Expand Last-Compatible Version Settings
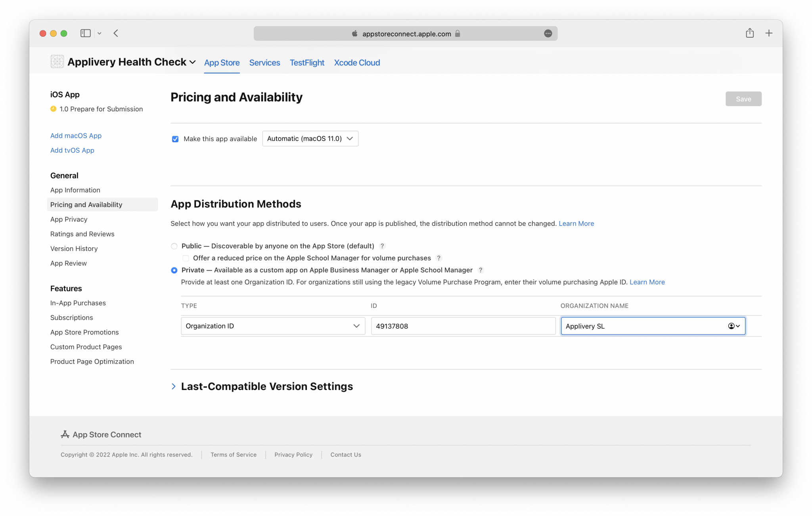This screenshot has width=812, height=516. [174, 386]
